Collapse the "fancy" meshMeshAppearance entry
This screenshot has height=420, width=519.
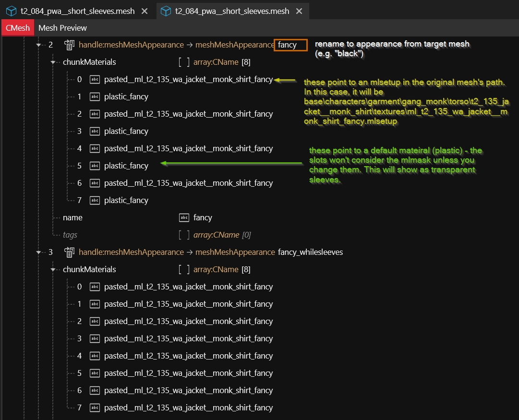click(38, 45)
